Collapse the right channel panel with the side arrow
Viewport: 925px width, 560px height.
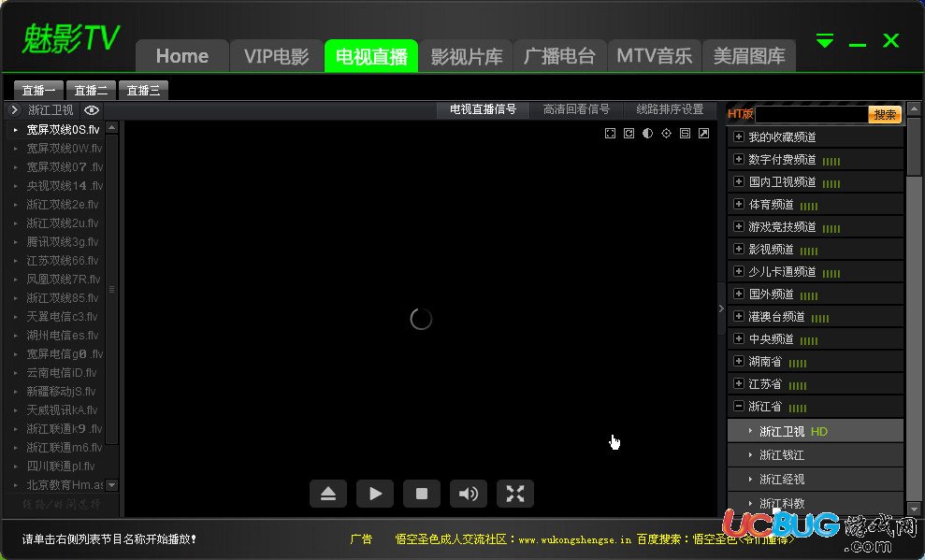pyautogui.click(x=721, y=309)
